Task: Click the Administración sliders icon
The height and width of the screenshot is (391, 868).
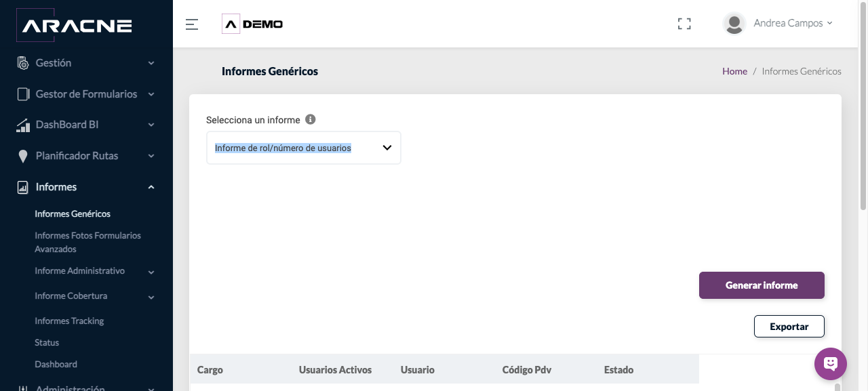Action: point(23,388)
